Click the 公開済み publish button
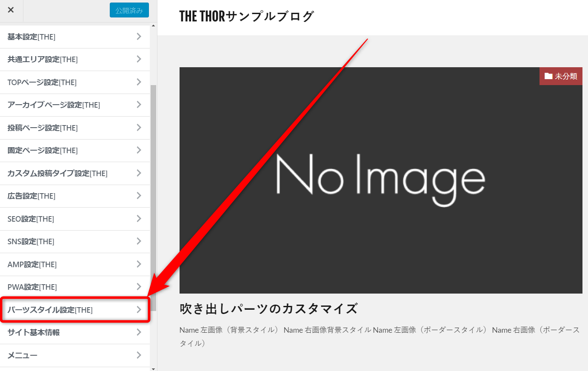588x371 pixels. [129, 10]
